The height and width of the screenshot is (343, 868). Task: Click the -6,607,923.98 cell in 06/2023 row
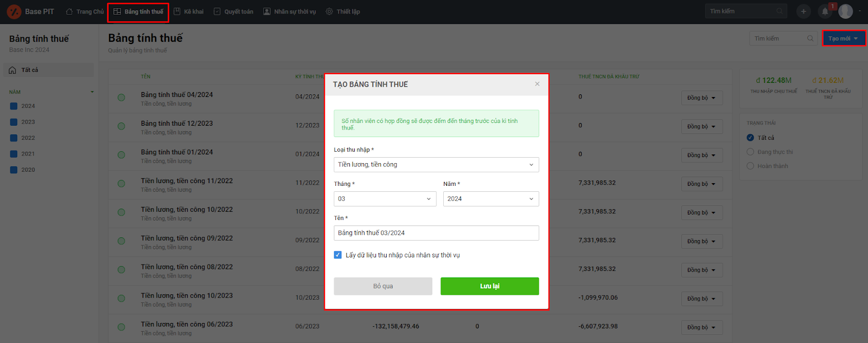tap(598, 326)
